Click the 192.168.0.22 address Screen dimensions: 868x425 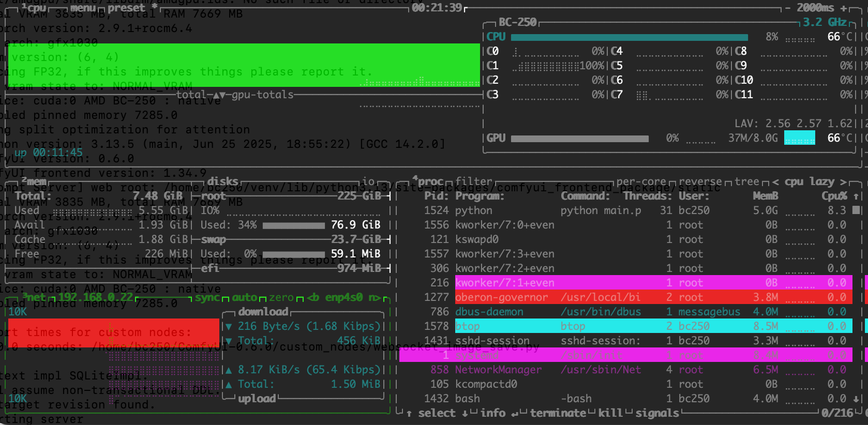tap(95, 297)
